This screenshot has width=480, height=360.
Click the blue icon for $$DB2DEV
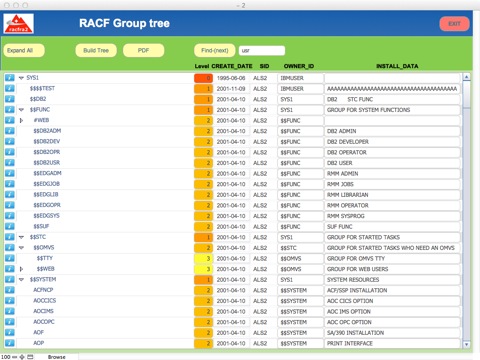click(x=10, y=141)
